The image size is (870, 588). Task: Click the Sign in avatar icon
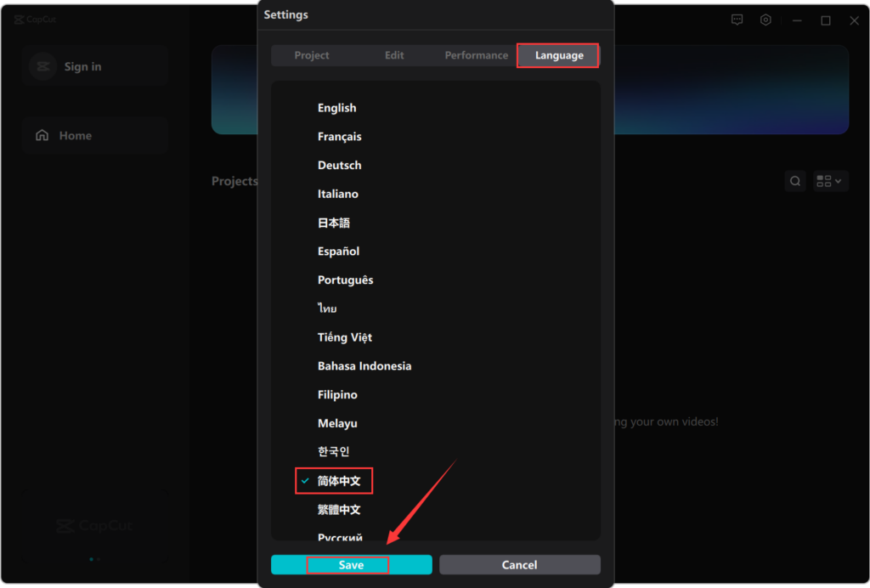[43, 66]
